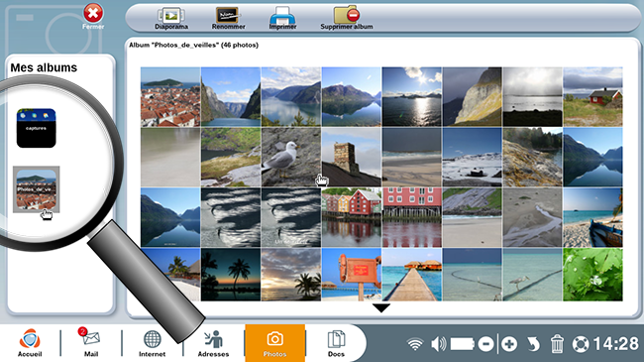This screenshot has width=644, height=362.
Task: Click the album title Photos_de_veilles text
Action: 185,45
